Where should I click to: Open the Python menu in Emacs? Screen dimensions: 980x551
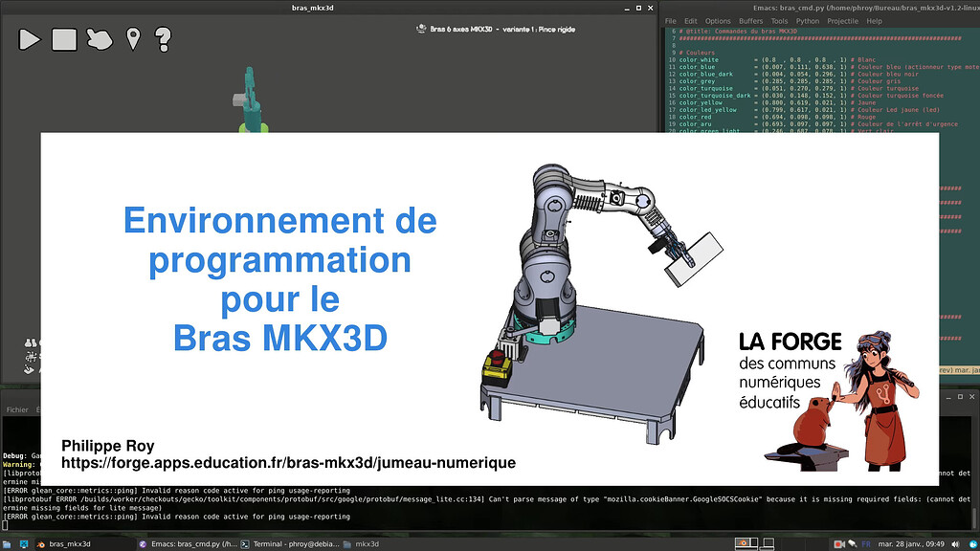[807, 20]
